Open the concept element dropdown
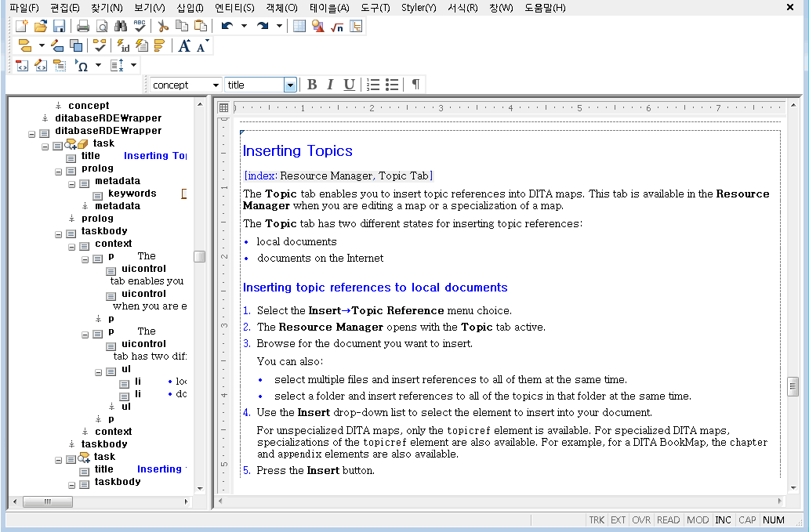 [216, 85]
